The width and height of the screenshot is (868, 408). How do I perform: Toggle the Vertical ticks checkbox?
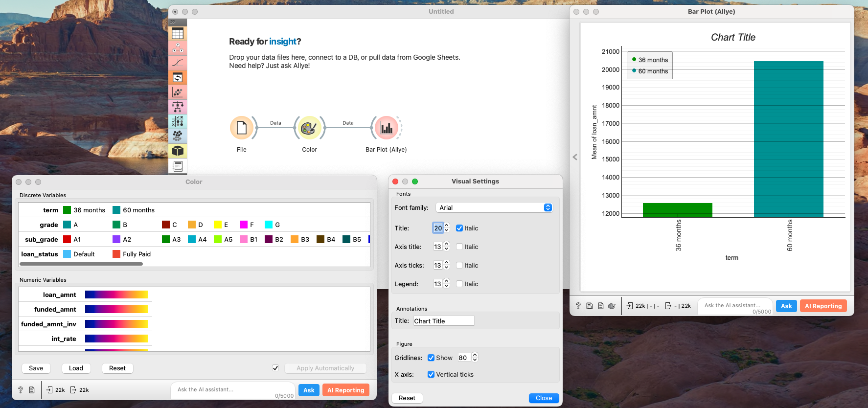pyautogui.click(x=431, y=374)
